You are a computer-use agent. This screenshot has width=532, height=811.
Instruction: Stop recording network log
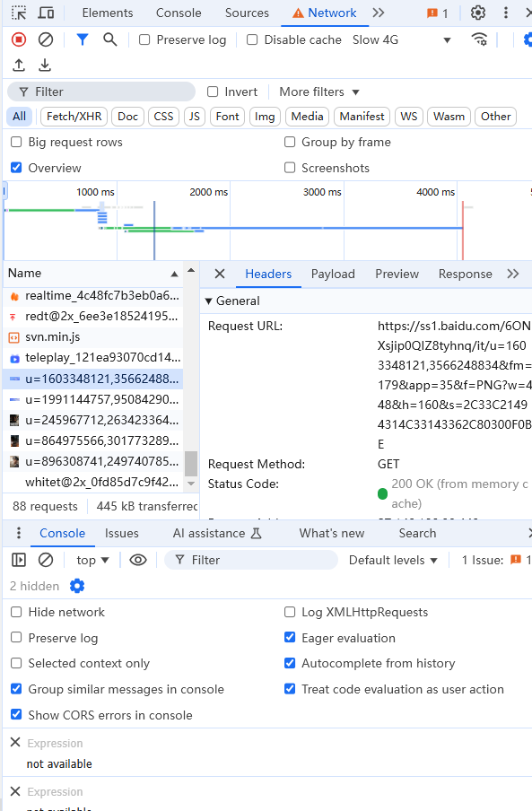[x=19, y=39]
